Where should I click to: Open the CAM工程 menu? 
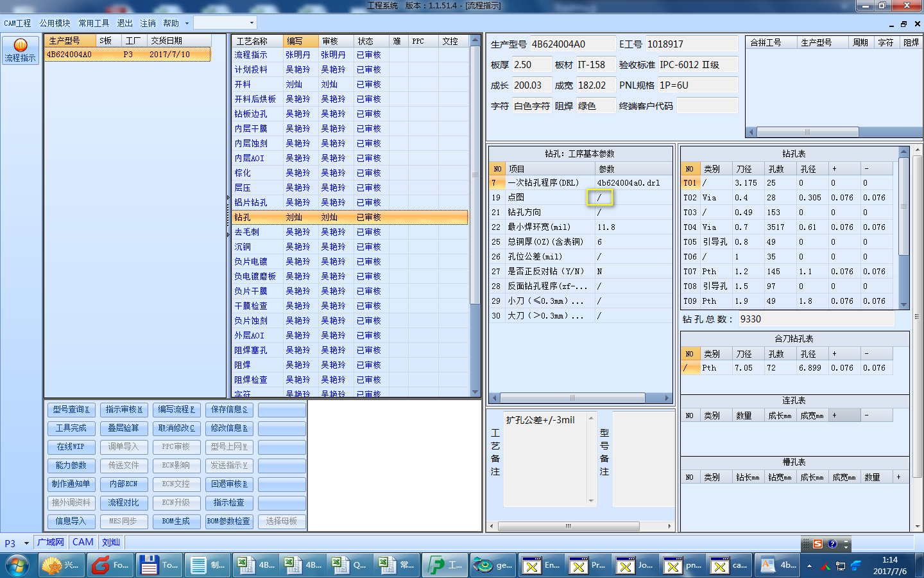pos(17,23)
